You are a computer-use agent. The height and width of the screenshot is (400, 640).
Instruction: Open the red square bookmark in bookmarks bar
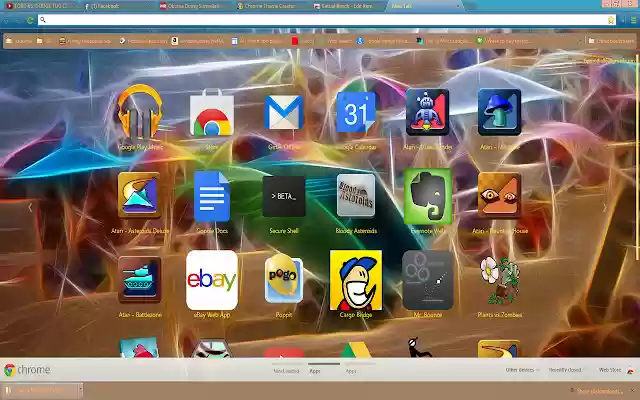pos(295,41)
